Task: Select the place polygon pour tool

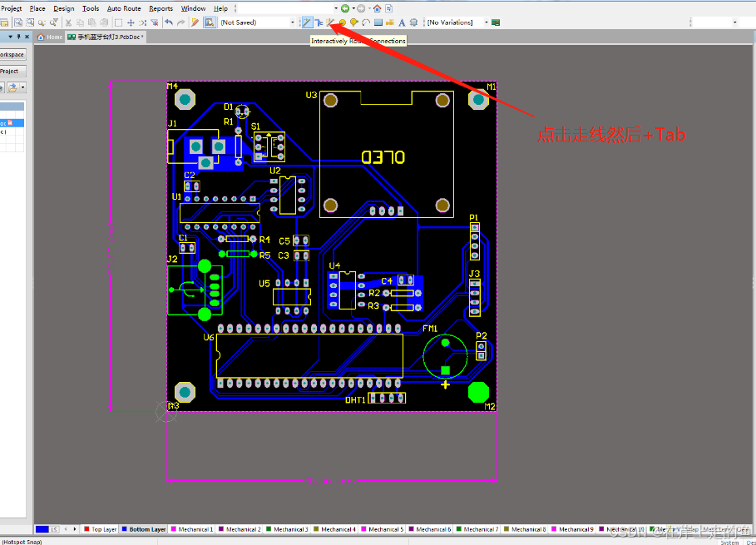Action: 389,22
